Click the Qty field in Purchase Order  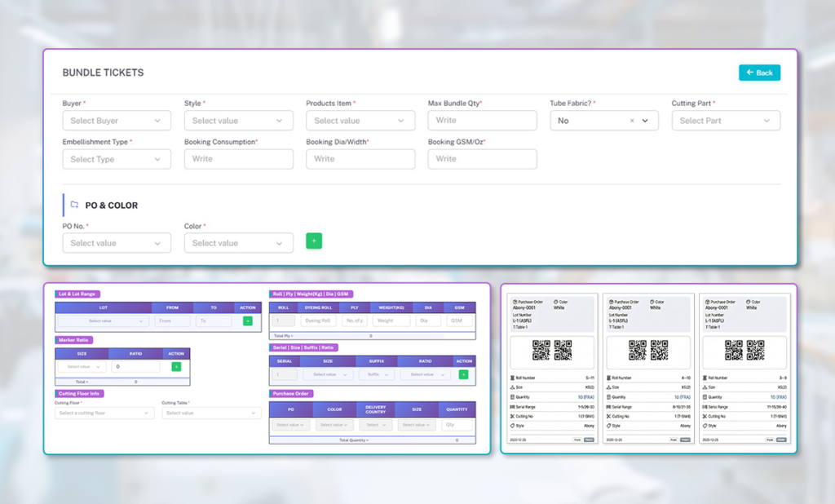[x=457, y=425]
